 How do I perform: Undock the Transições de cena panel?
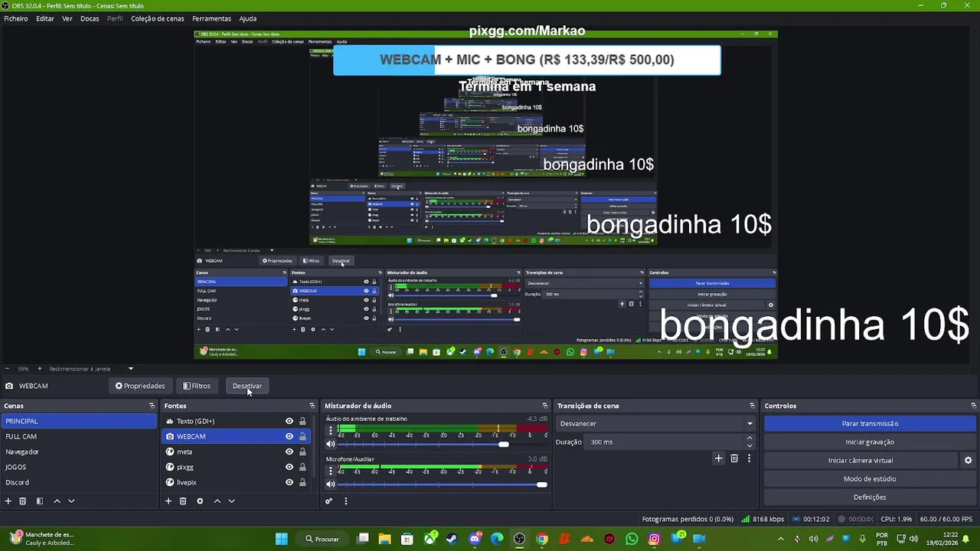753,406
